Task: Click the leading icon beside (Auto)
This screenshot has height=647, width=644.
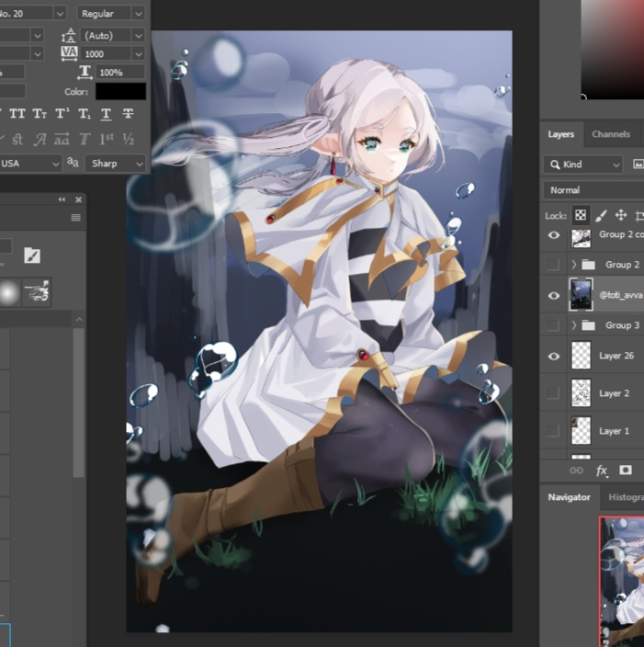Action: [x=69, y=36]
